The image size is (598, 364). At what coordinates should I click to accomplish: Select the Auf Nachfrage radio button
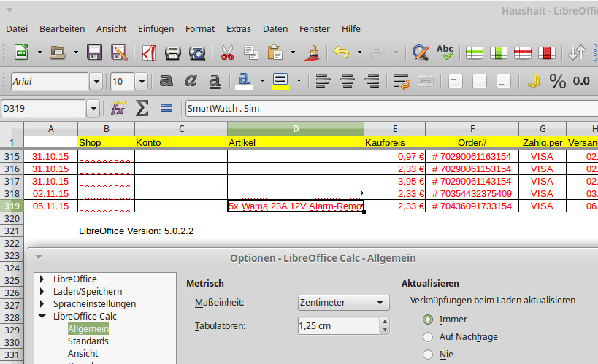coord(428,337)
